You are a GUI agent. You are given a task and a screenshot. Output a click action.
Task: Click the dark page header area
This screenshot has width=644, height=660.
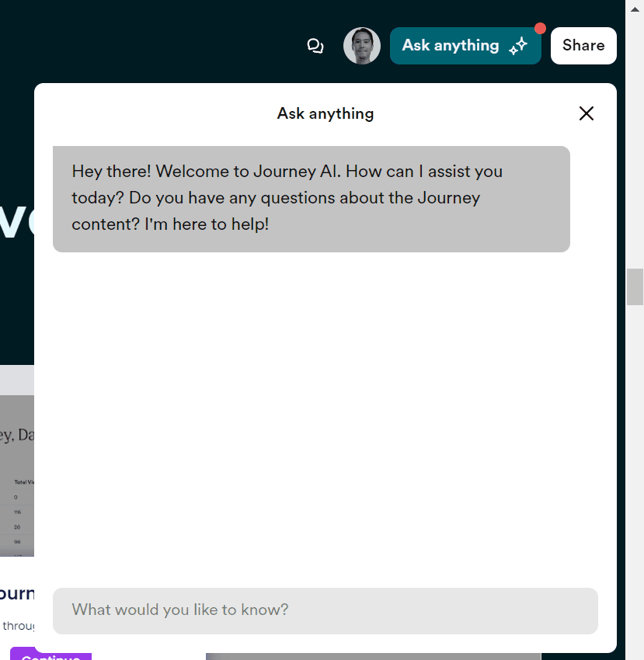[x=155, y=43]
